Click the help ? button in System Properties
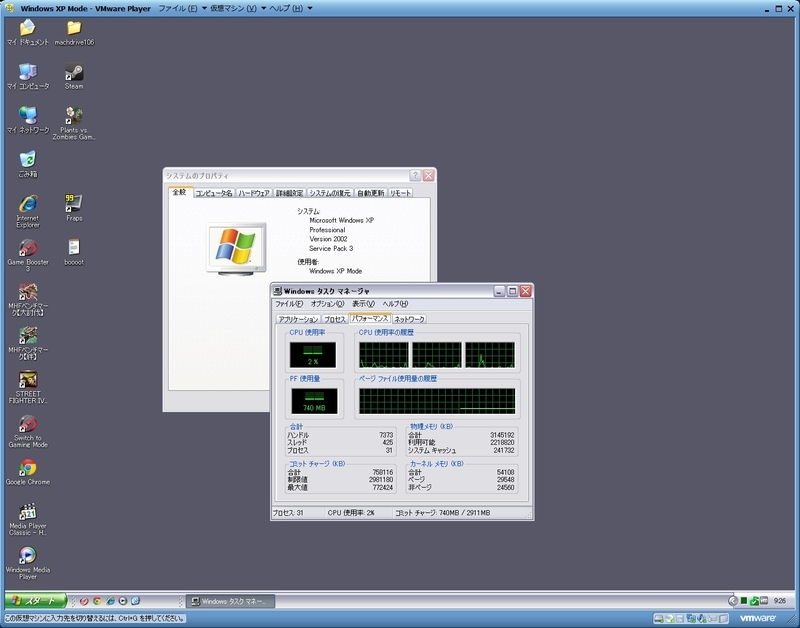 pos(415,175)
